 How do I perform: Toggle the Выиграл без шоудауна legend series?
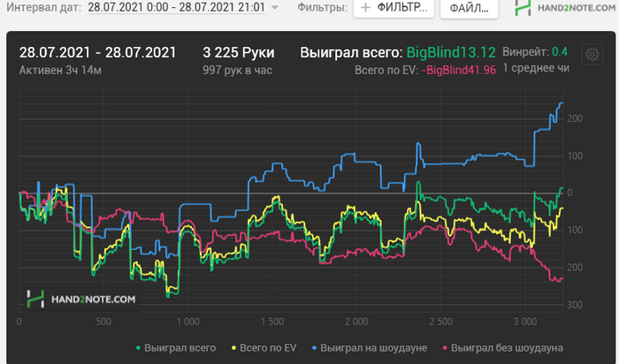pyautogui.click(x=503, y=348)
